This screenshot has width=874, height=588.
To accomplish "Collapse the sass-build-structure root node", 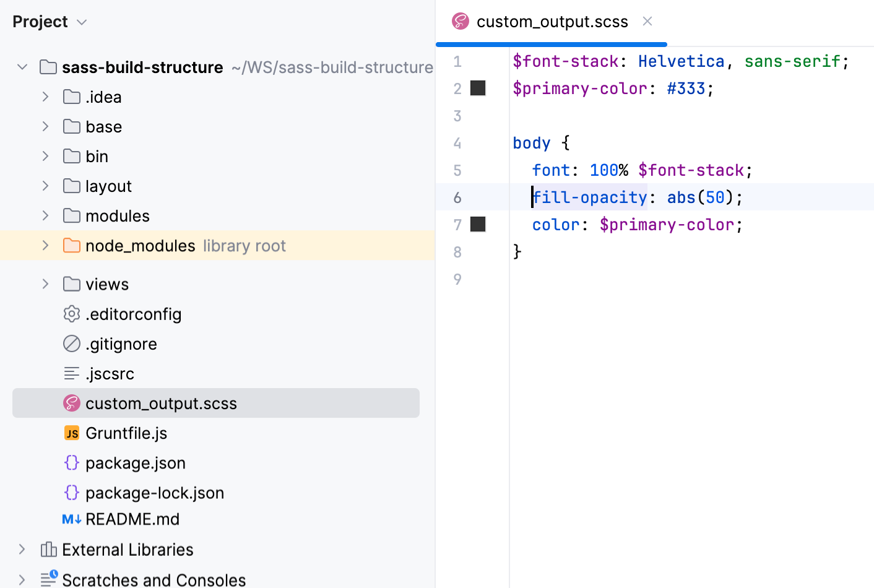I will pyautogui.click(x=22, y=67).
